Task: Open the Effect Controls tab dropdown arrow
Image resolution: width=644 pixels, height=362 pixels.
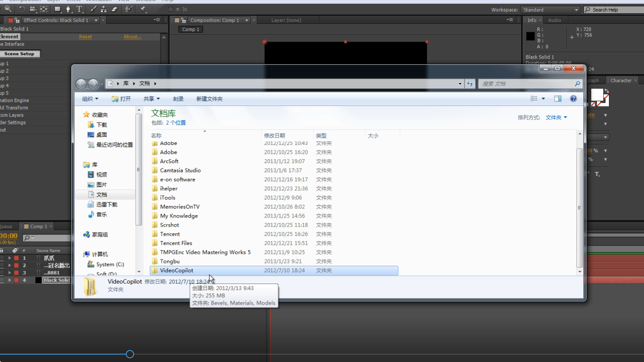Action: (96, 20)
